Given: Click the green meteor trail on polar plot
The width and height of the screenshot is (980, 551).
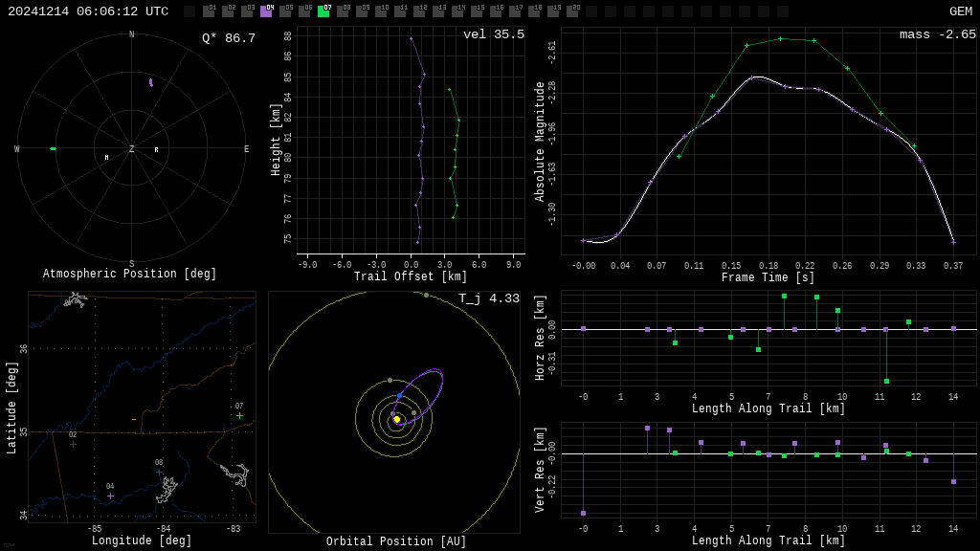Looking at the screenshot, I should click(x=53, y=149).
